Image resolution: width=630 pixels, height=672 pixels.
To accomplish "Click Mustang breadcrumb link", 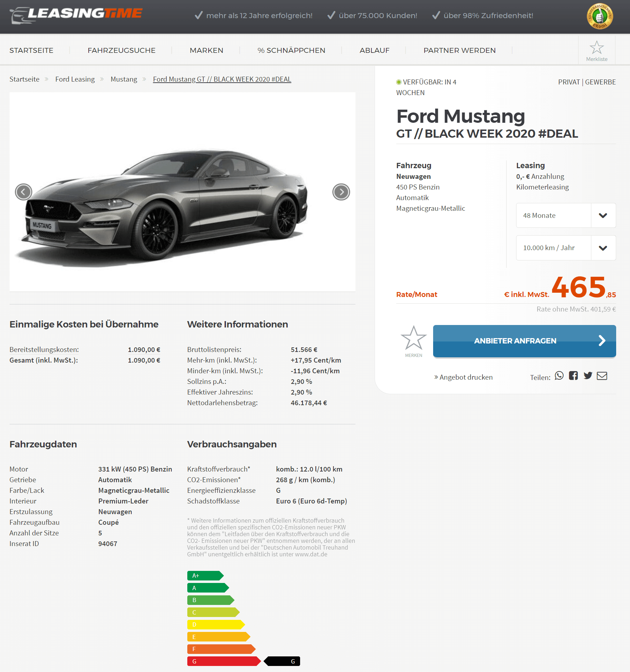I will coord(124,79).
